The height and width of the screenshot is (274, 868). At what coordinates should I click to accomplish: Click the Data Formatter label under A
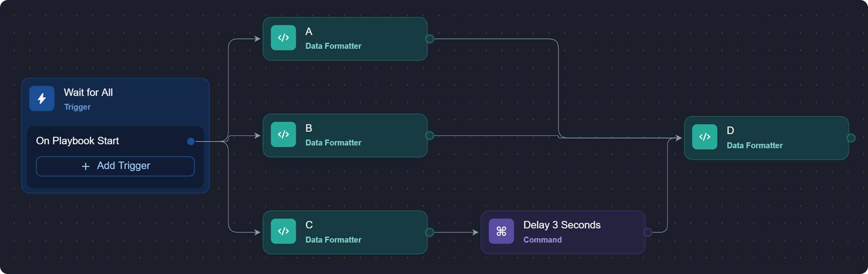tap(333, 46)
